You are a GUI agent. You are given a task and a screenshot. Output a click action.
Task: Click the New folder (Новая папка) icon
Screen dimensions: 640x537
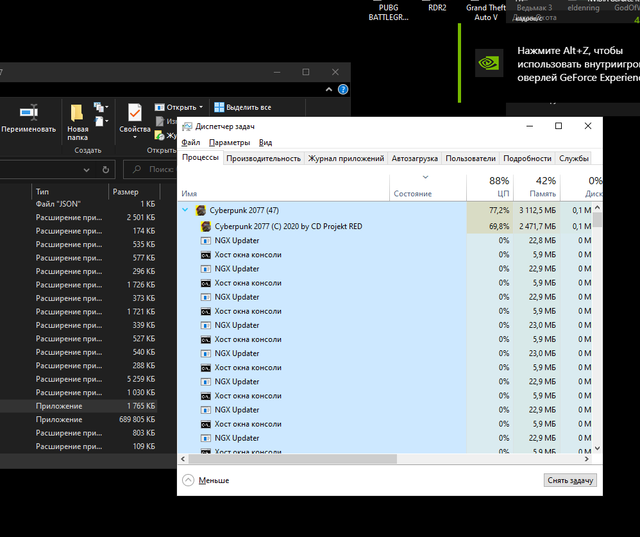click(x=77, y=111)
